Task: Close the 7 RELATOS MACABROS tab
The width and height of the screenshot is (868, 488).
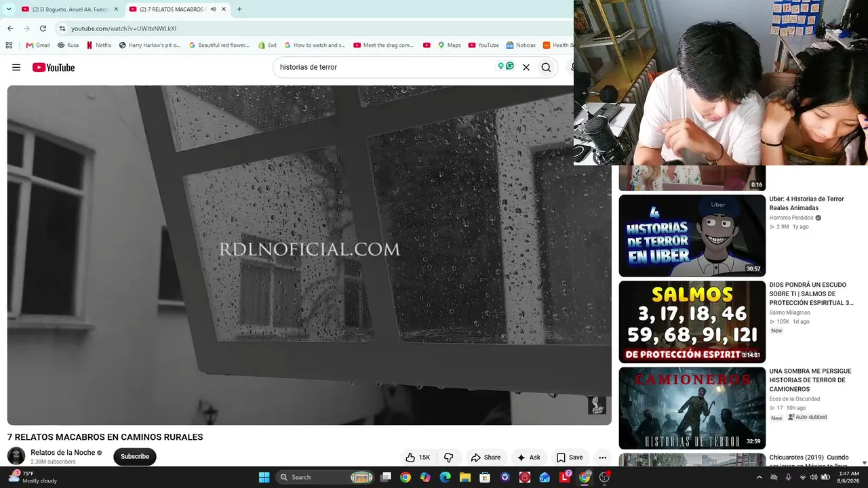Action: pos(224,9)
